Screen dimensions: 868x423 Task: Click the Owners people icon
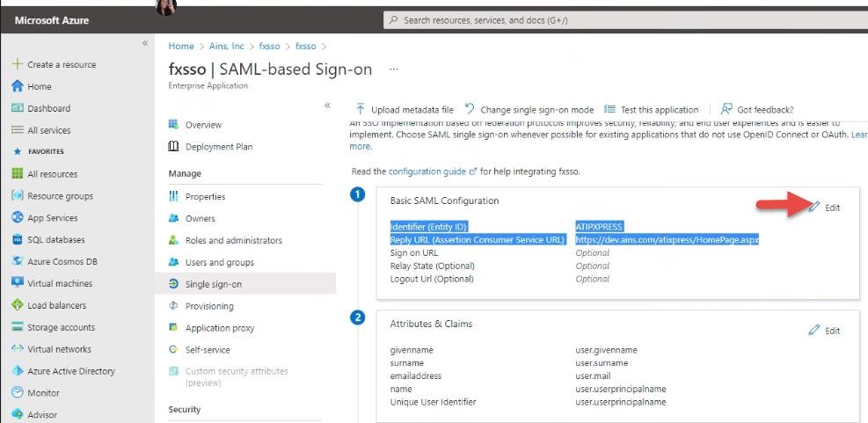click(x=173, y=218)
